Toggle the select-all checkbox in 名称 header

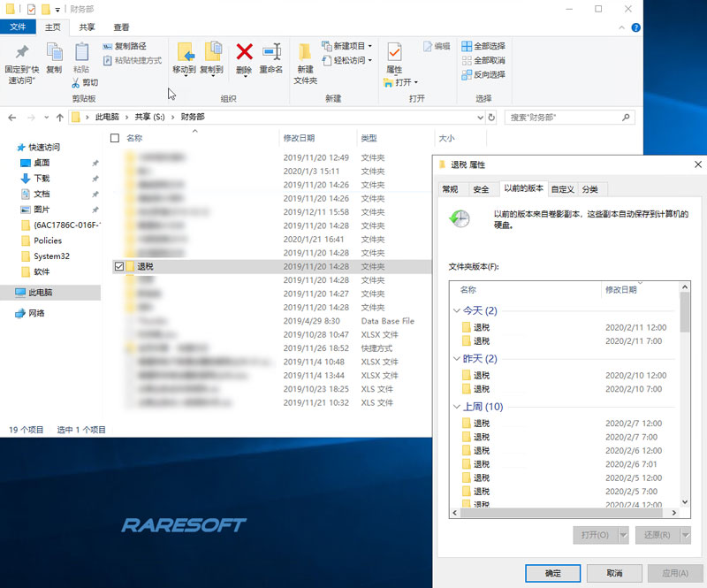point(114,138)
